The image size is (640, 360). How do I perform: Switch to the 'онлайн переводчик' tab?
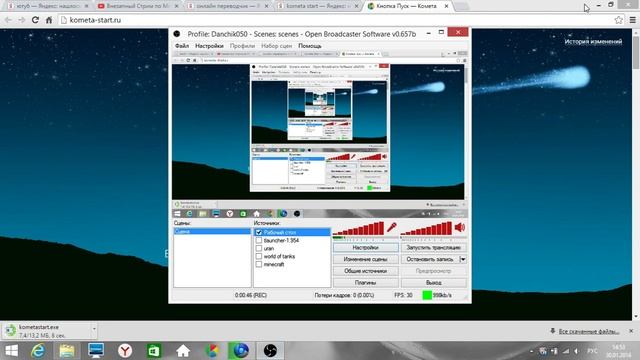tap(228, 6)
